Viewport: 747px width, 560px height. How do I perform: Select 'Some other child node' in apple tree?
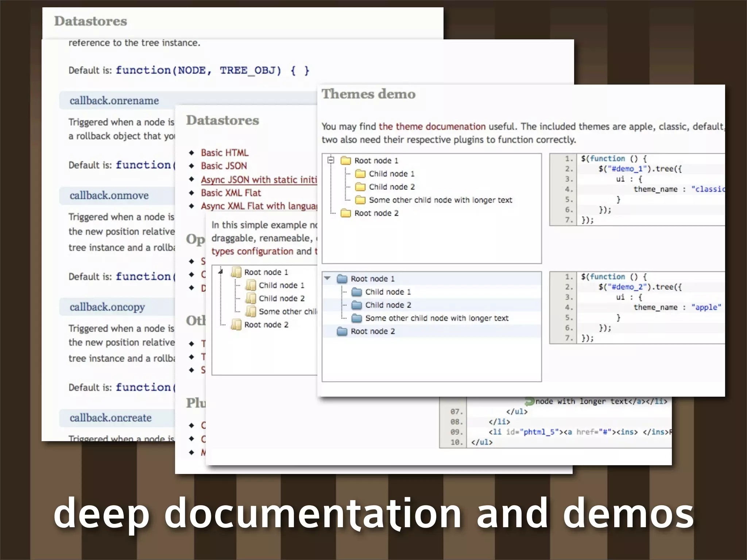tap(436, 318)
